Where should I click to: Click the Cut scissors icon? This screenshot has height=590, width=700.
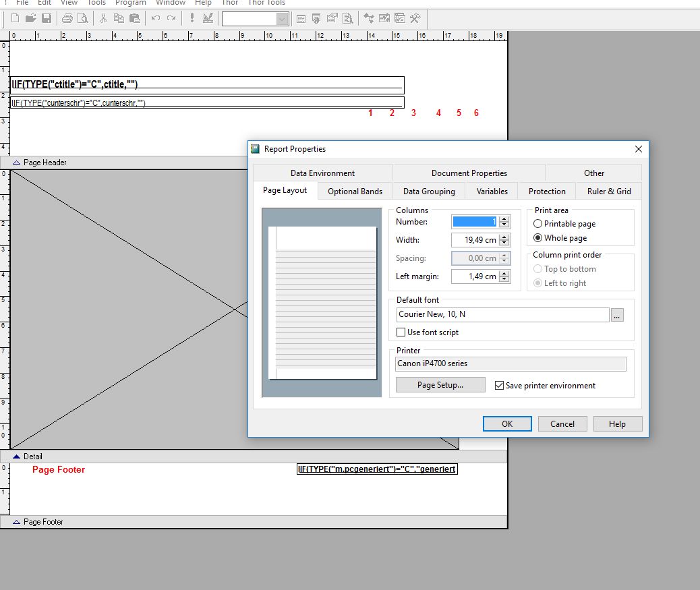click(x=103, y=18)
